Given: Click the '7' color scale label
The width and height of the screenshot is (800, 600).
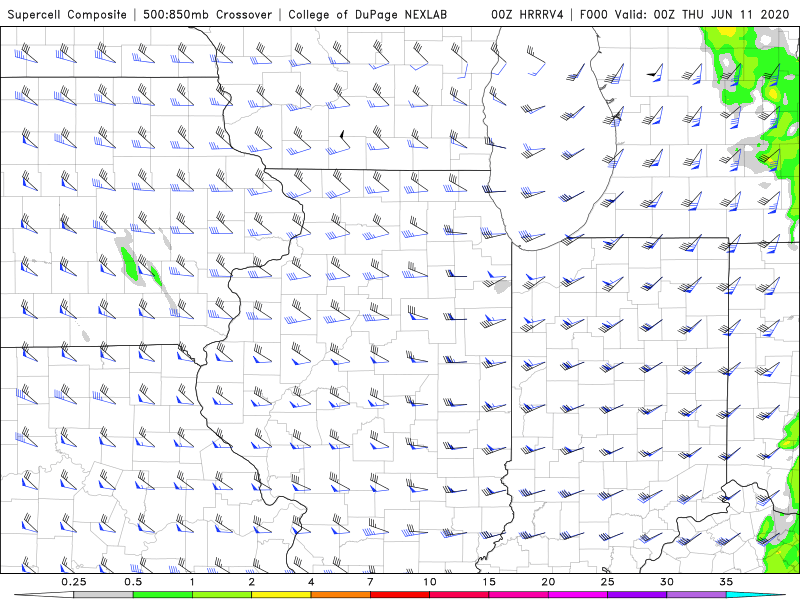Looking at the screenshot, I should [x=370, y=582].
